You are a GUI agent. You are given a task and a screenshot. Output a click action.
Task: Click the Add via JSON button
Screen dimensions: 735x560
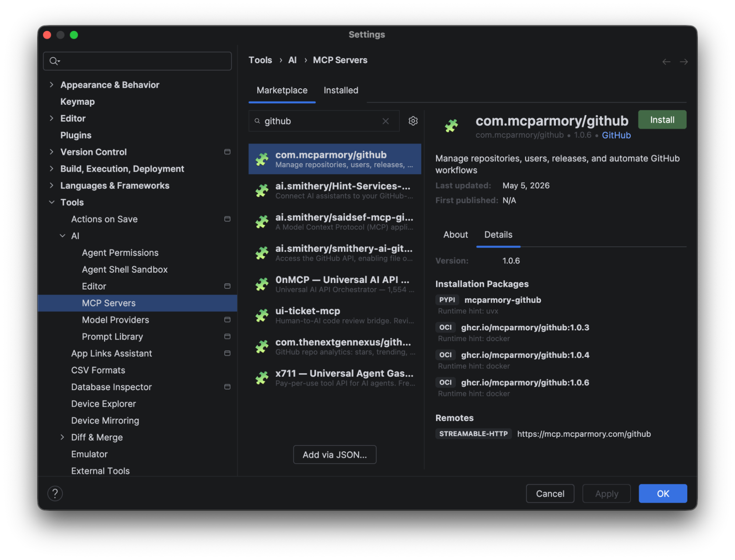335,455
